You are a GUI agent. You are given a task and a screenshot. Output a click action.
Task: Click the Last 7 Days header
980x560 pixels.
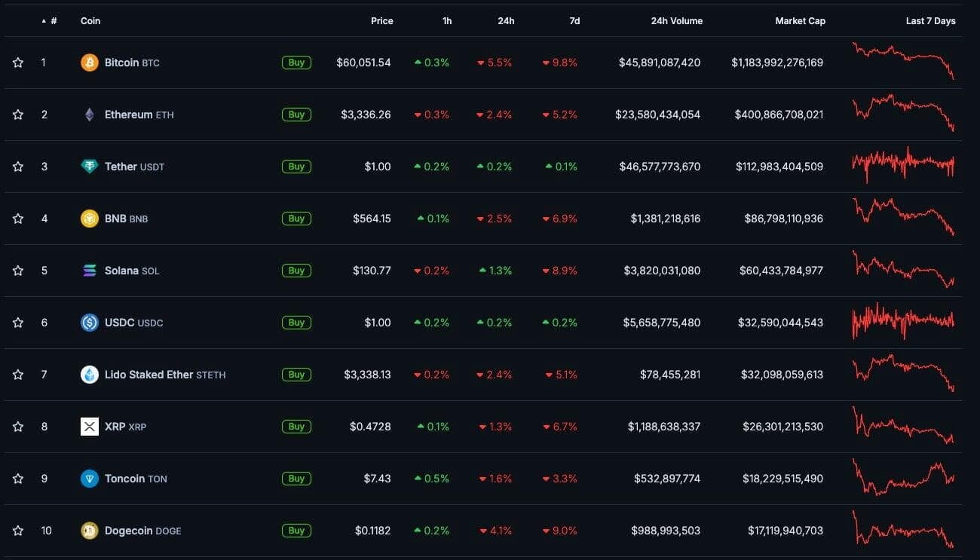931,21
